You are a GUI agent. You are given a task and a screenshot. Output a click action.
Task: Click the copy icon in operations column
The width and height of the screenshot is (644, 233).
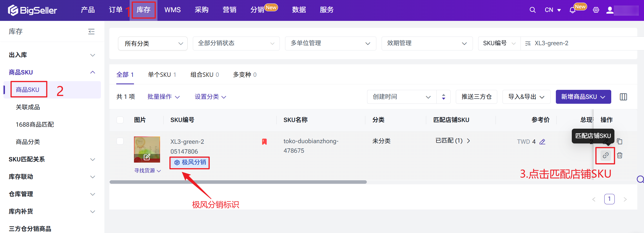click(620, 141)
